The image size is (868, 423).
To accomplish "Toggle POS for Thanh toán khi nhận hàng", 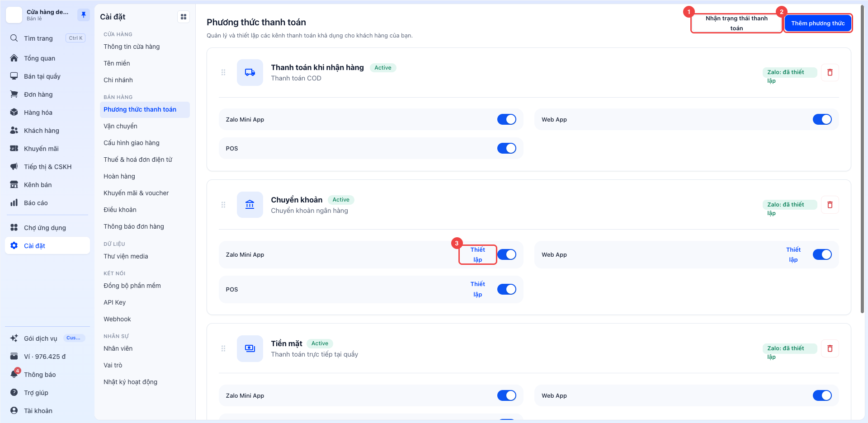I will tap(507, 148).
